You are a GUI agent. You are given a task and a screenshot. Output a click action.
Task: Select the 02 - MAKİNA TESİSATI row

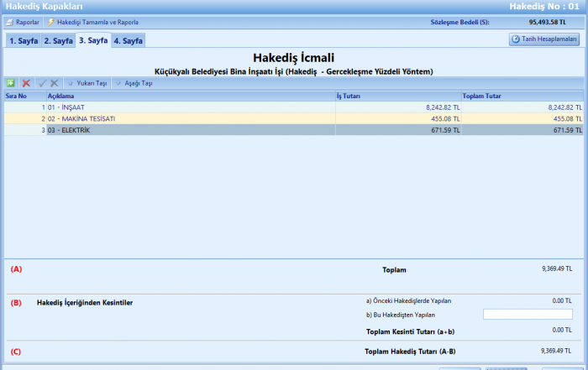[168, 119]
